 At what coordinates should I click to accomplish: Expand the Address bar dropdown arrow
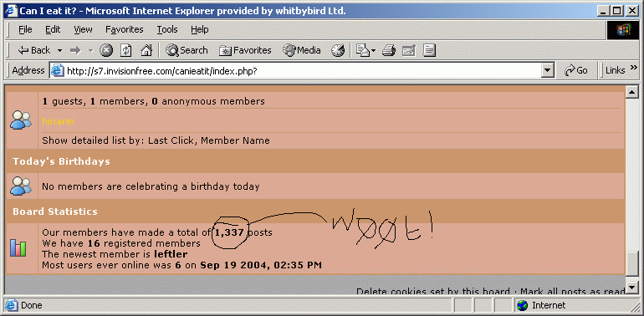(547, 71)
